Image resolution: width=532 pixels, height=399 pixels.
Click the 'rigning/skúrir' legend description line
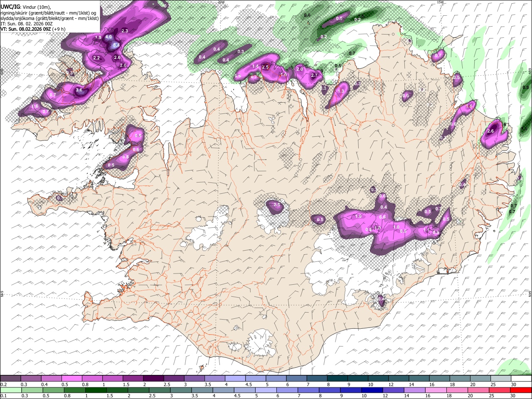pyautogui.click(x=48, y=12)
